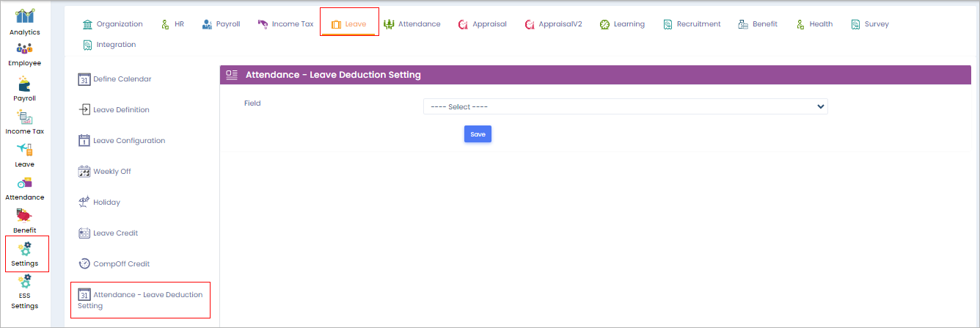Expand the Field select dropdown
Image resolution: width=980 pixels, height=328 pixels.
[625, 107]
